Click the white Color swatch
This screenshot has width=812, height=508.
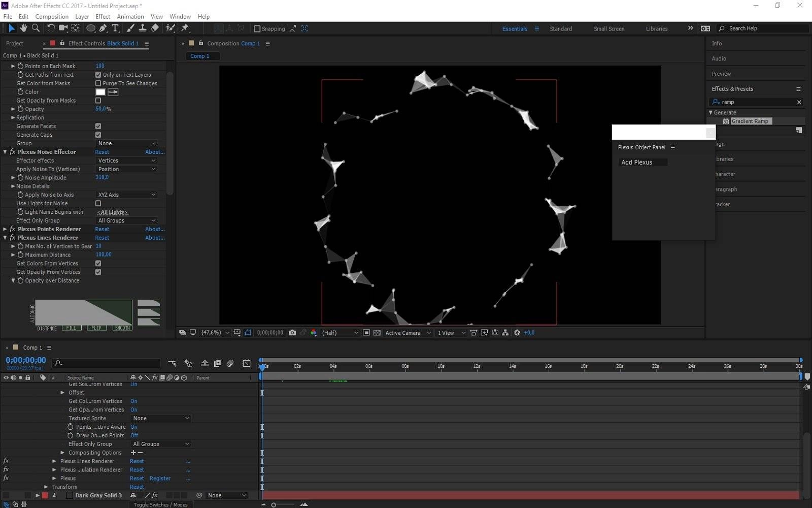tap(100, 92)
